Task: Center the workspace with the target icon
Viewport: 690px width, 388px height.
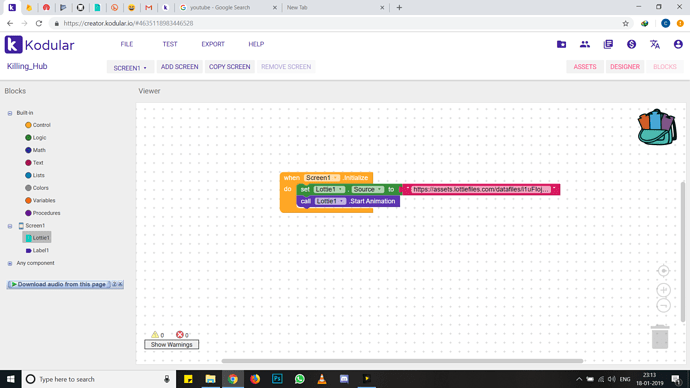Action: (x=663, y=271)
